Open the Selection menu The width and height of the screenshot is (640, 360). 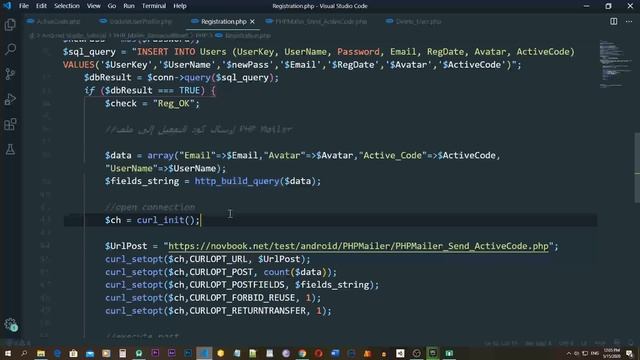(67, 6)
